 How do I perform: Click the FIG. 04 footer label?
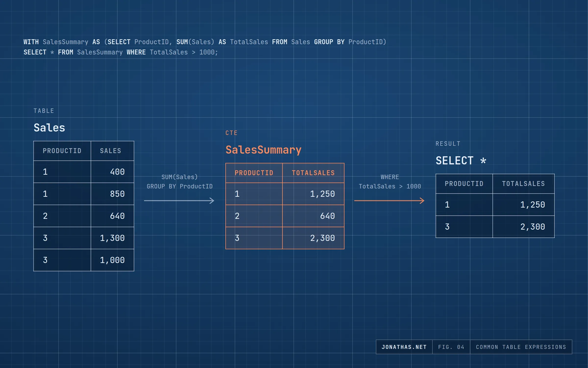point(451,347)
